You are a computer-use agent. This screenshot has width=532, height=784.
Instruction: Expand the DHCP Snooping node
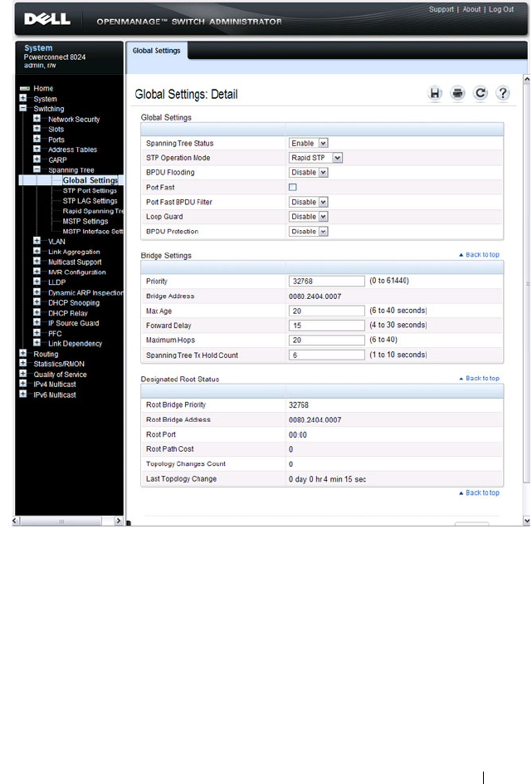pos(37,302)
